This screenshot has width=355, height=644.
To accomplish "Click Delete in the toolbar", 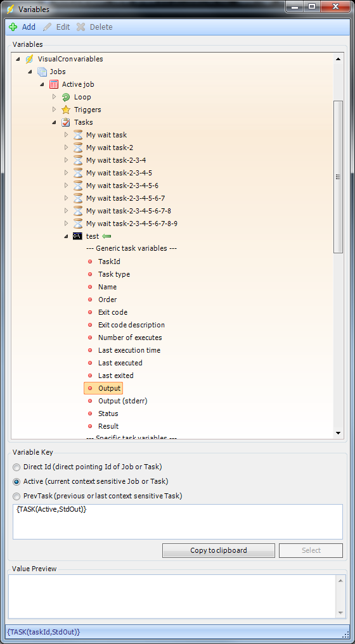I will pos(94,27).
